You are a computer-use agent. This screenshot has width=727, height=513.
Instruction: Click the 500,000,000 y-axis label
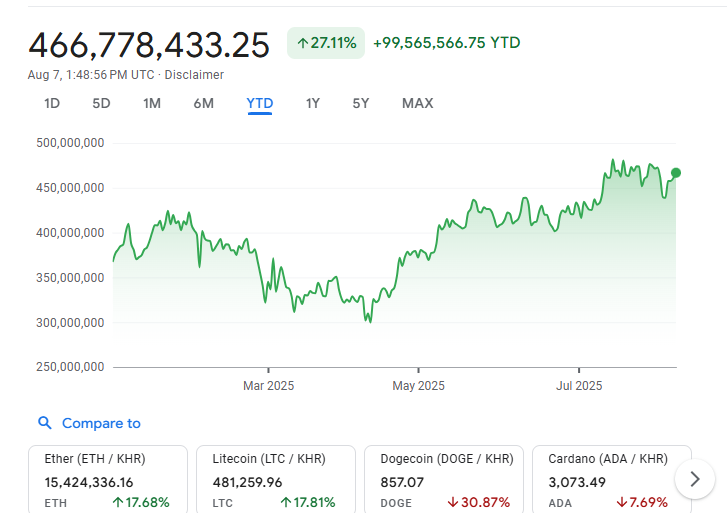coord(70,143)
